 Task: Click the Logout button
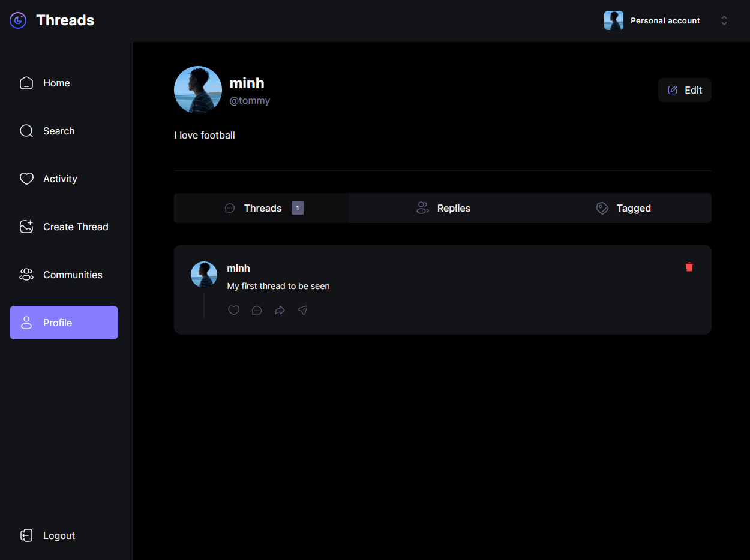point(47,535)
